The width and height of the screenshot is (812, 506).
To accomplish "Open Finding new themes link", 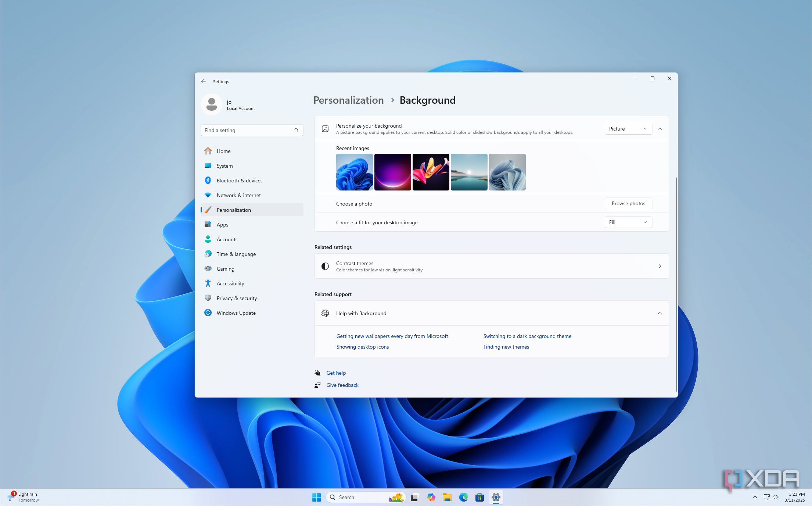I will click(506, 347).
